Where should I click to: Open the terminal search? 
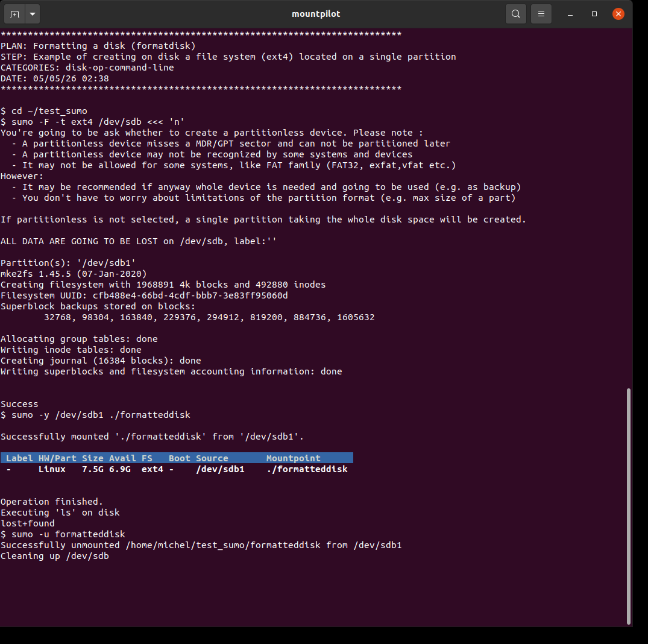[x=516, y=14]
